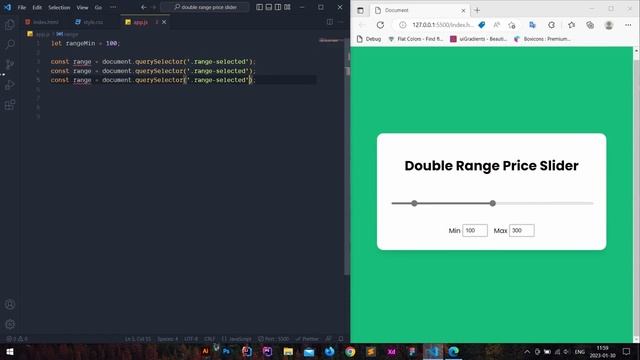The width and height of the screenshot is (640, 360).
Task: Open a new tab in Edge
Action: (x=477, y=10)
